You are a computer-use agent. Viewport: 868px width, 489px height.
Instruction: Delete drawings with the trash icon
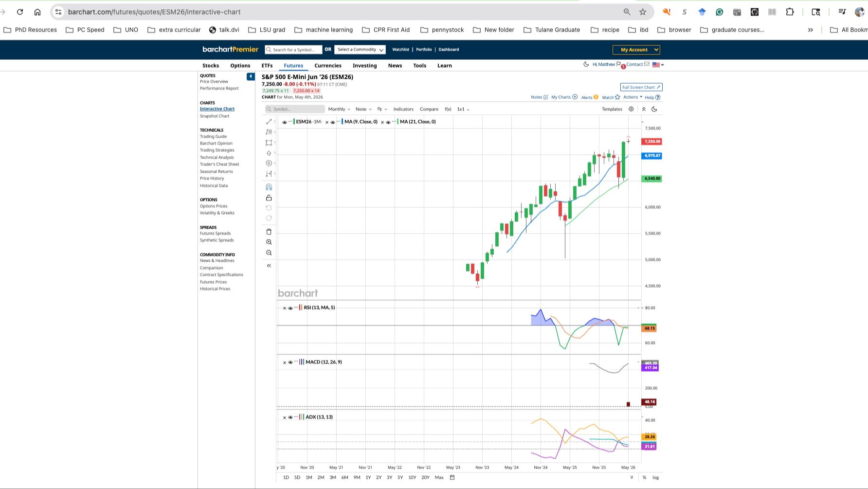coord(269,232)
